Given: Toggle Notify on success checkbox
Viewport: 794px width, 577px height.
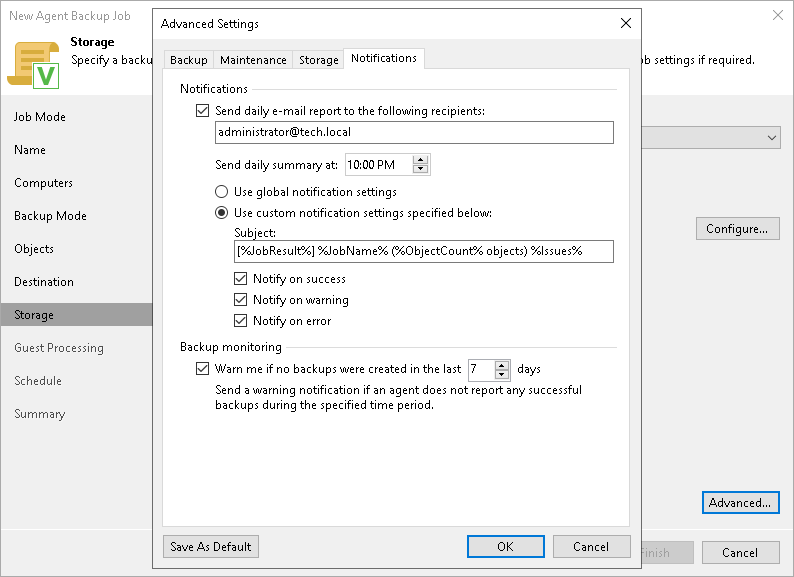Looking at the screenshot, I should (x=241, y=279).
